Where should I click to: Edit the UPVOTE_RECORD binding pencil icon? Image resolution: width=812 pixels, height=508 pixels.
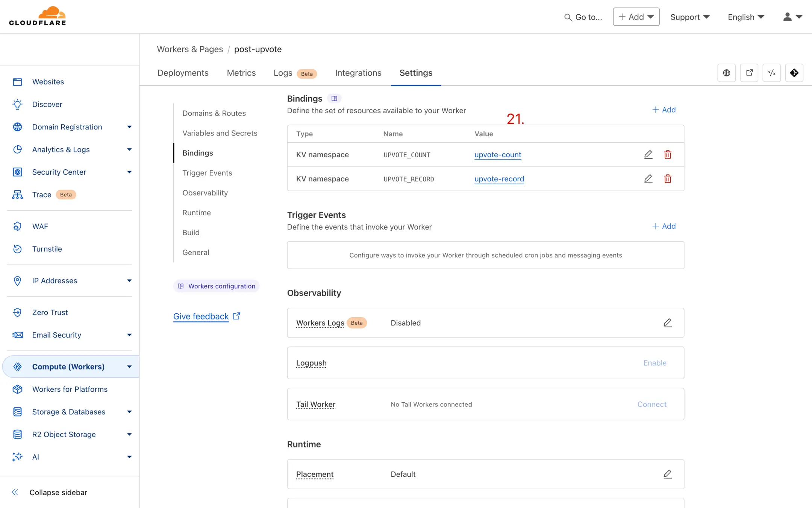point(648,179)
